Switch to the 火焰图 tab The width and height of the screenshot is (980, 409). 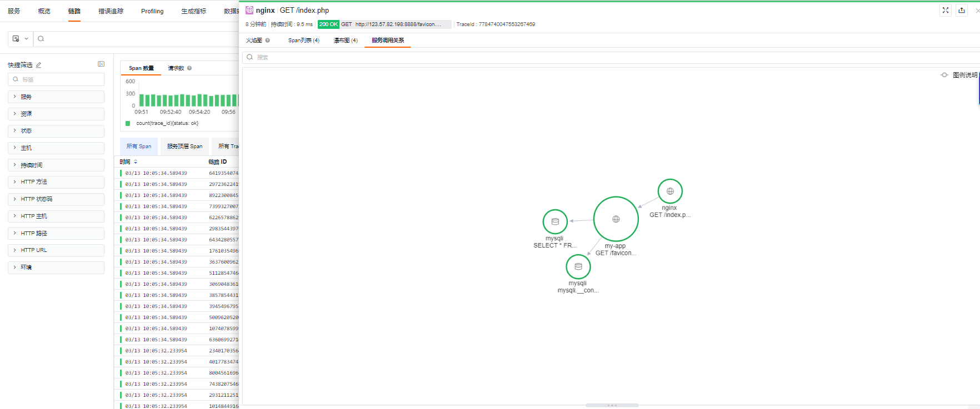pos(254,41)
